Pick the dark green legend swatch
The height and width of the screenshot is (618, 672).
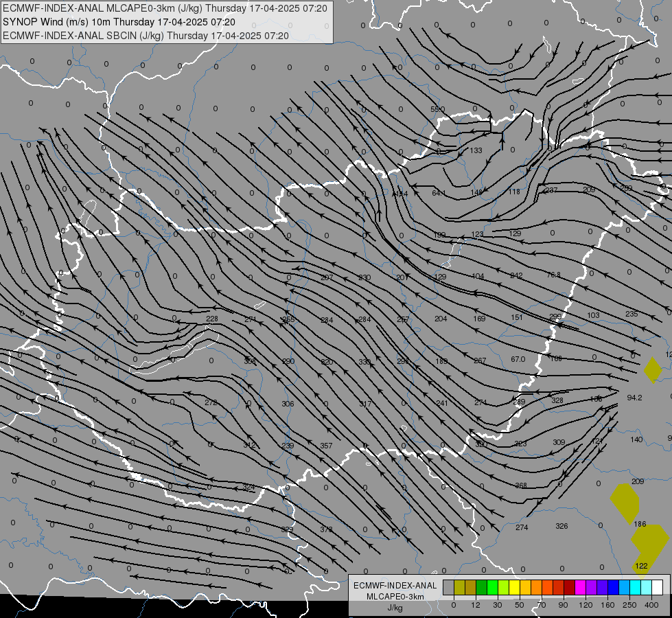click(481, 587)
